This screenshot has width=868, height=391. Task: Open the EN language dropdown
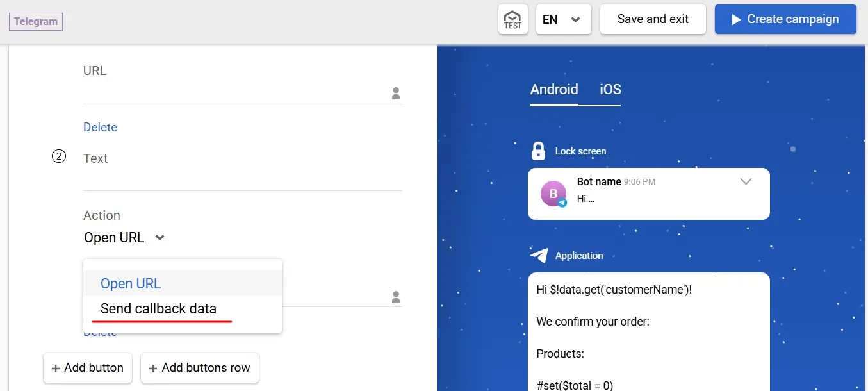(562, 19)
